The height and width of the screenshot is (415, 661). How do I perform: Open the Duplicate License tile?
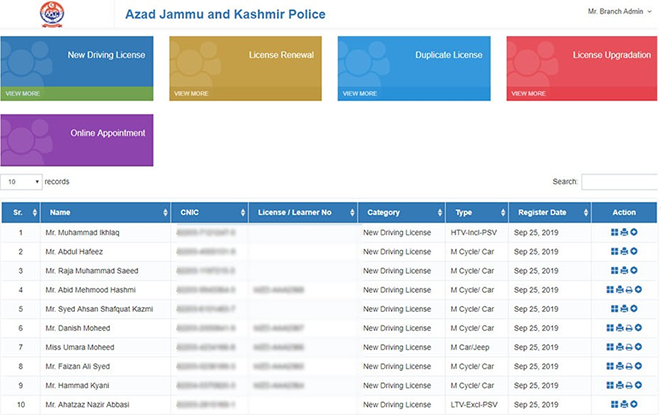pyautogui.click(x=414, y=68)
